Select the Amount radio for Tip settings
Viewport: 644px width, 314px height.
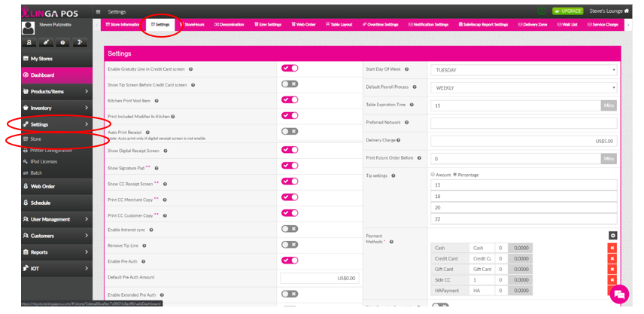[x=433, y=175]
